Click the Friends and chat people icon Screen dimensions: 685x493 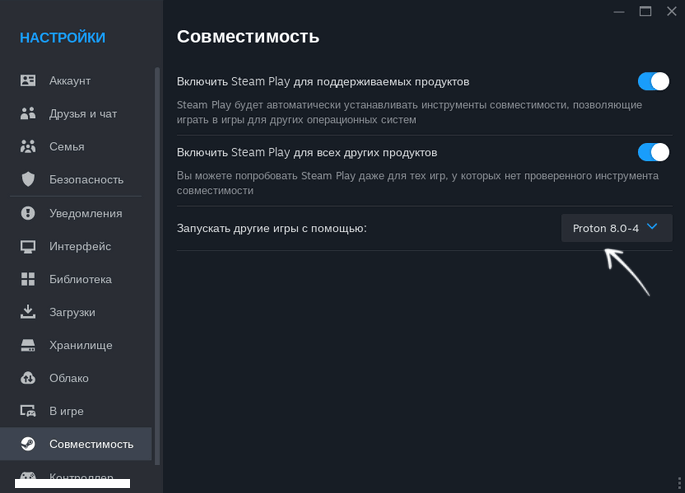(x=28, y=114)
